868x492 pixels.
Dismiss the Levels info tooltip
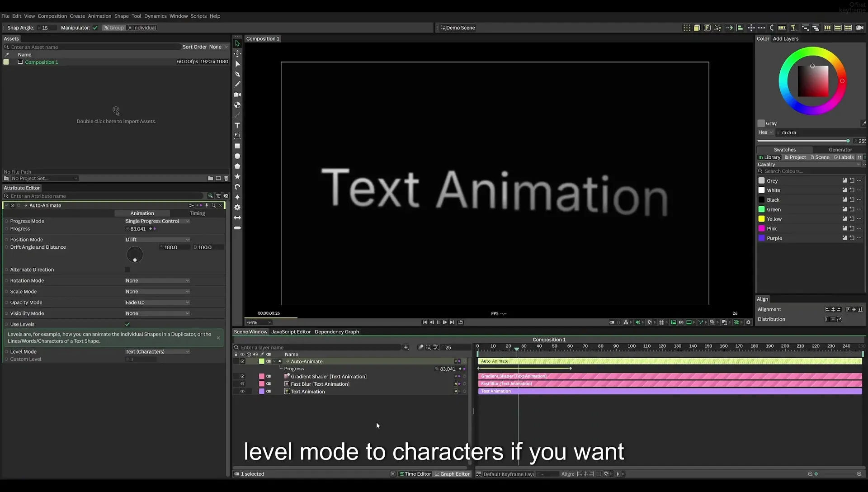pyautogui.click(x=218, y=338)
